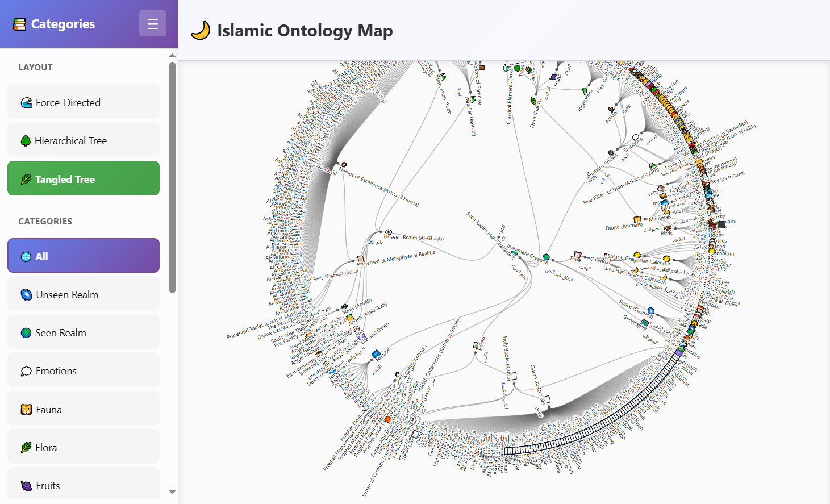
Task: Click the globe icon on the Seen Realm entry
Action: 26,332
